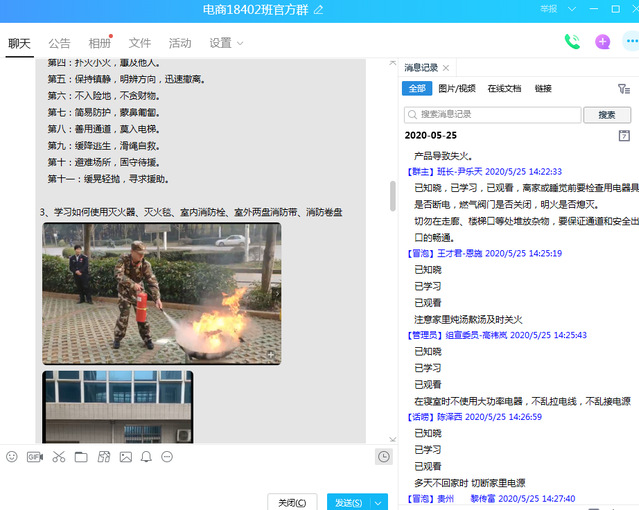Click sender name 黎传富
The height and width of the screenshot is (510, 639).
[x=483, y=499]
